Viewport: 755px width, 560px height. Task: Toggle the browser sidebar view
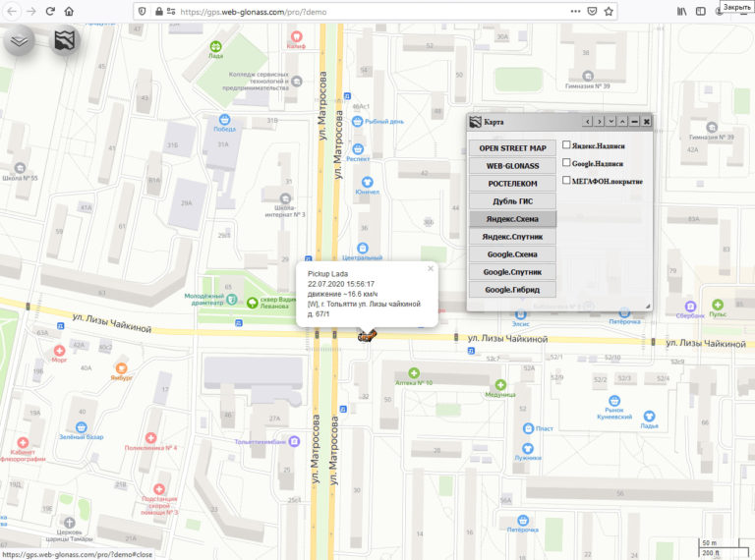coord(701,11)
